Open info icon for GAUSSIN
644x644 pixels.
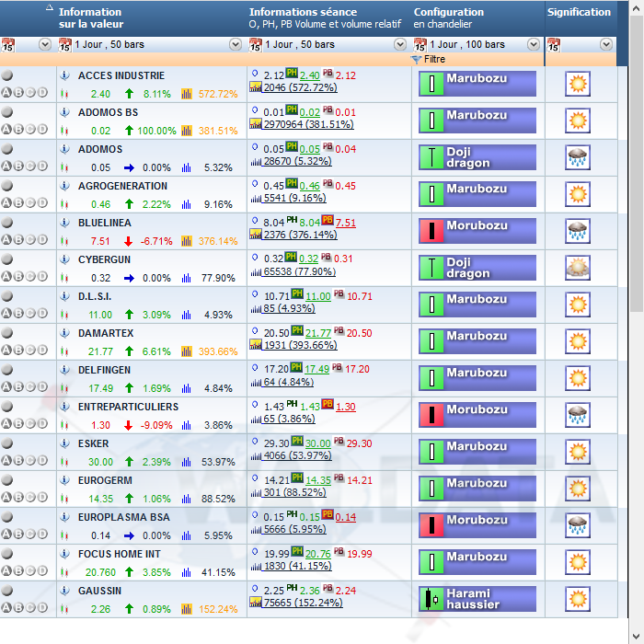click(x=64, y=591)
